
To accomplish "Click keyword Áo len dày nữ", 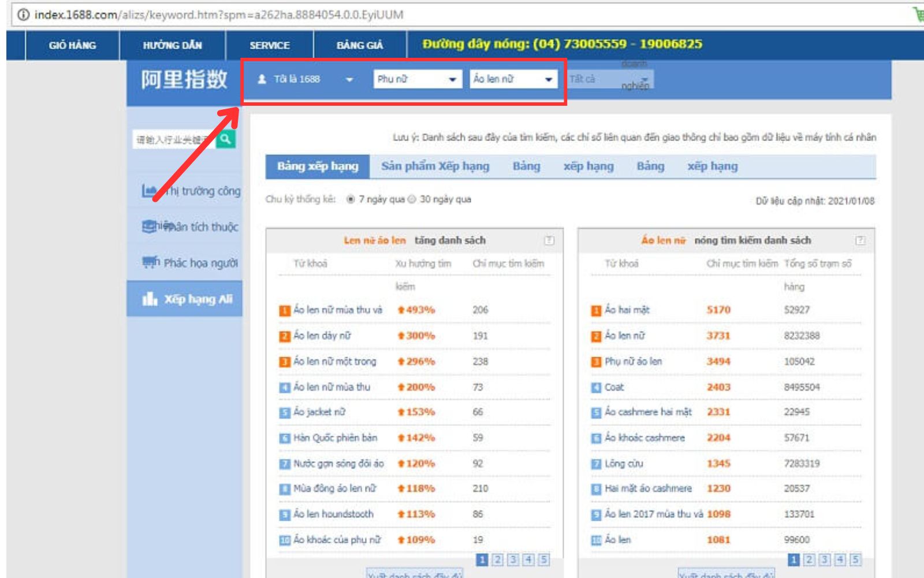I will coord(322,336).
